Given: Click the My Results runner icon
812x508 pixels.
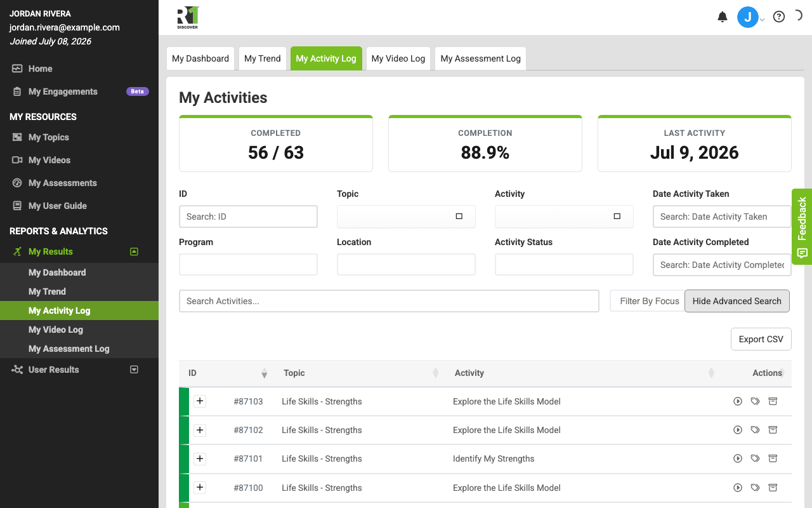Looking at the screenshot, I should [17, 251].
